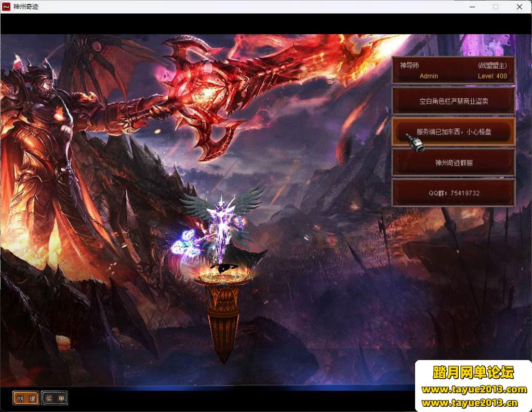This screenshot has width=532, height=412.
Task: Select the Admin 神导师 character slot
Action: (x=454, y=70)
